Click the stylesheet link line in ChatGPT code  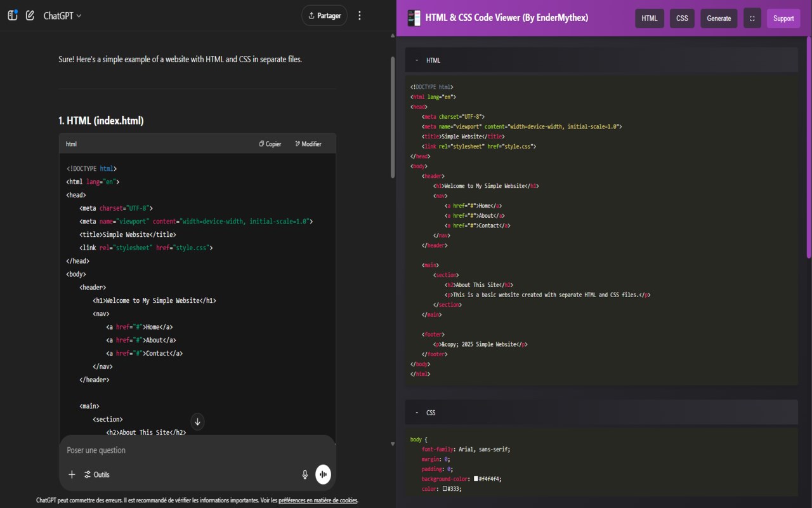click(146, 248)
